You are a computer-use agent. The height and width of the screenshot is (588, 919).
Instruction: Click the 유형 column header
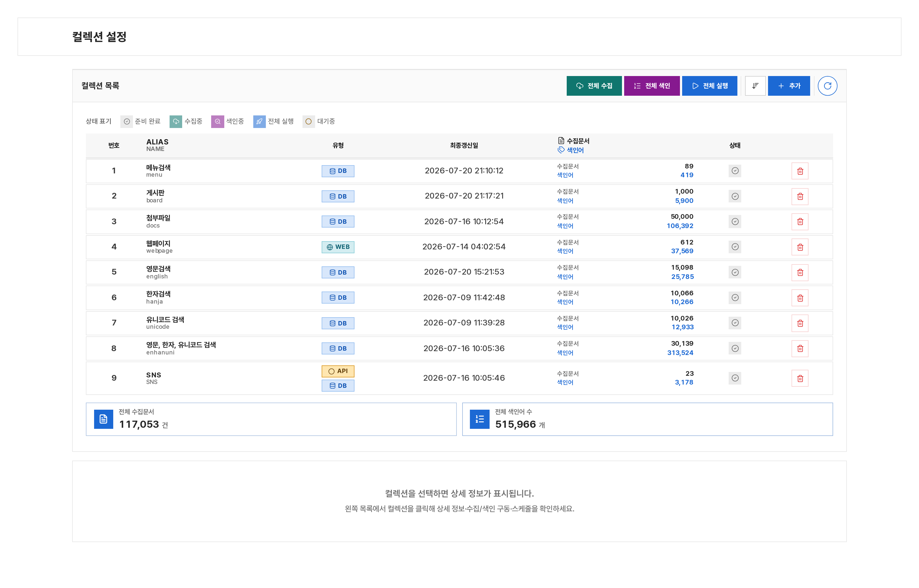(x=338, y=145)
